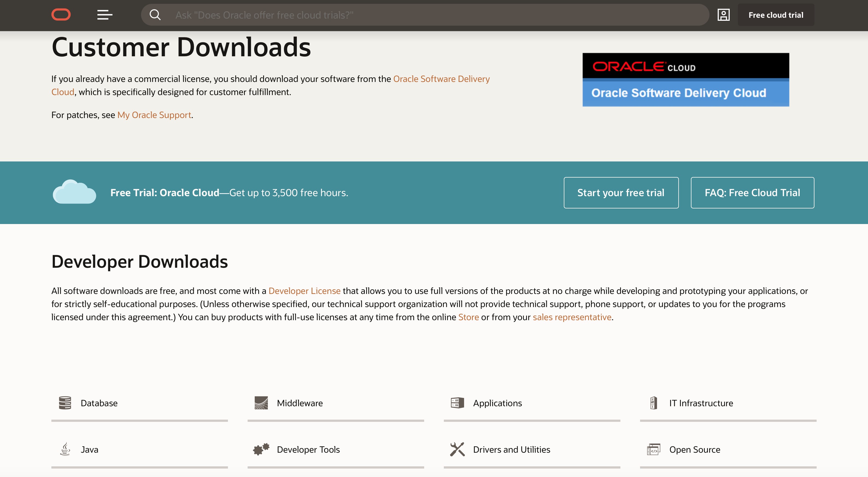
Task: Click the Developer Tools gears icon
Action: pos(261,449)
